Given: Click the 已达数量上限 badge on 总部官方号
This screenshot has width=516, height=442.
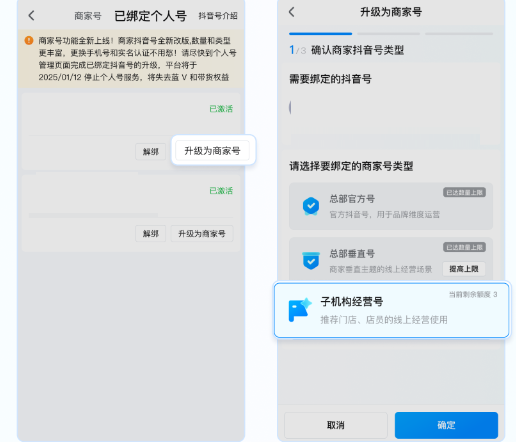Looking at the screenshot, I should pyautogui.click(x=464, y=192).
